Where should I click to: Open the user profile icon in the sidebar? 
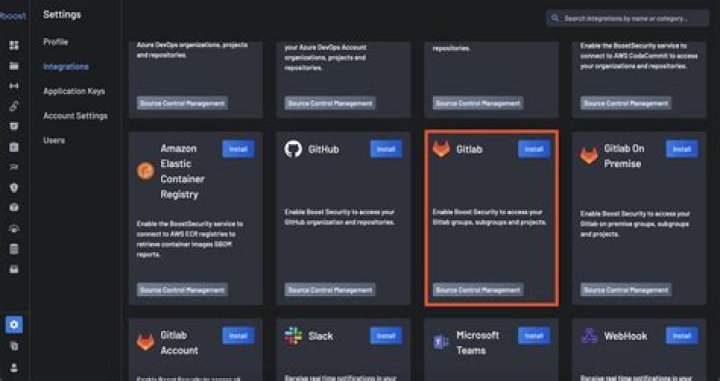tap(14, 368)
